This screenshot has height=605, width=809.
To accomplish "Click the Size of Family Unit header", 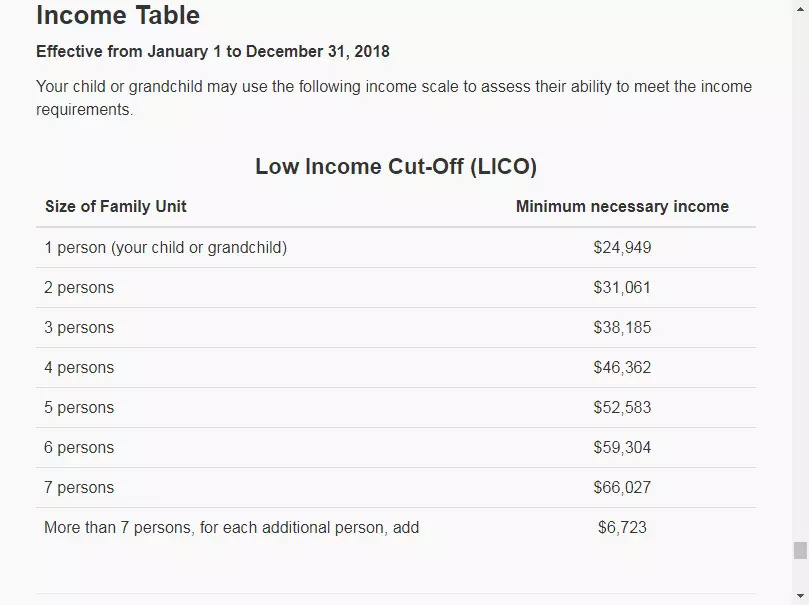I will (x=116, y=207).
